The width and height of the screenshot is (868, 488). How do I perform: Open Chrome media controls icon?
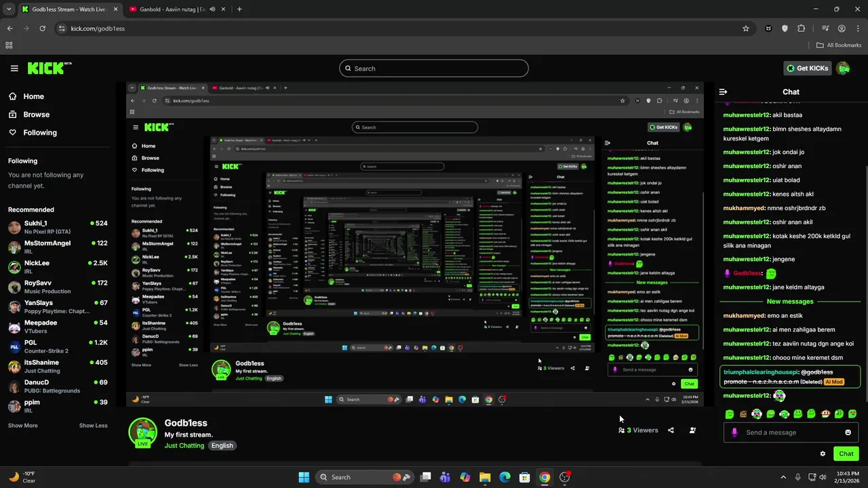tap(825, 28)
